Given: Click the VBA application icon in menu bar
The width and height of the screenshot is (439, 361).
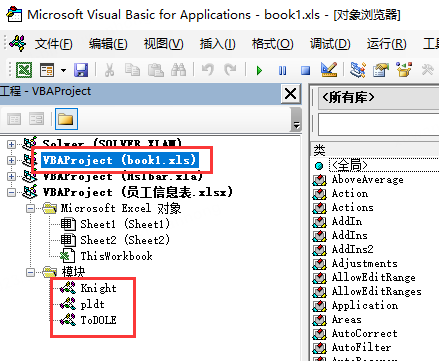Looking at the screenshot, I should (17, 43).
